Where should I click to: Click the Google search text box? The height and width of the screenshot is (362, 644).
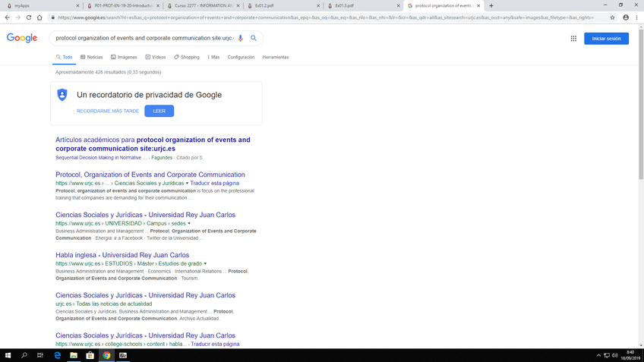coord(144,38)
